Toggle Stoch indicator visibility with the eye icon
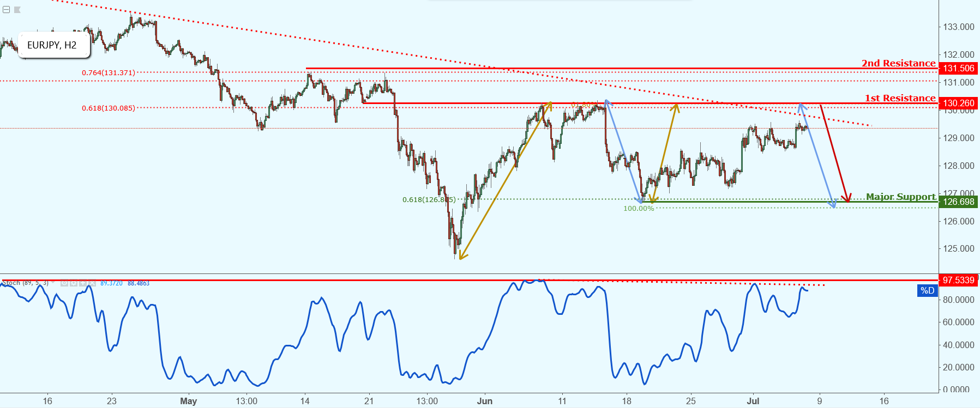Viewport: 980px width, 408px height. (64, 283)
